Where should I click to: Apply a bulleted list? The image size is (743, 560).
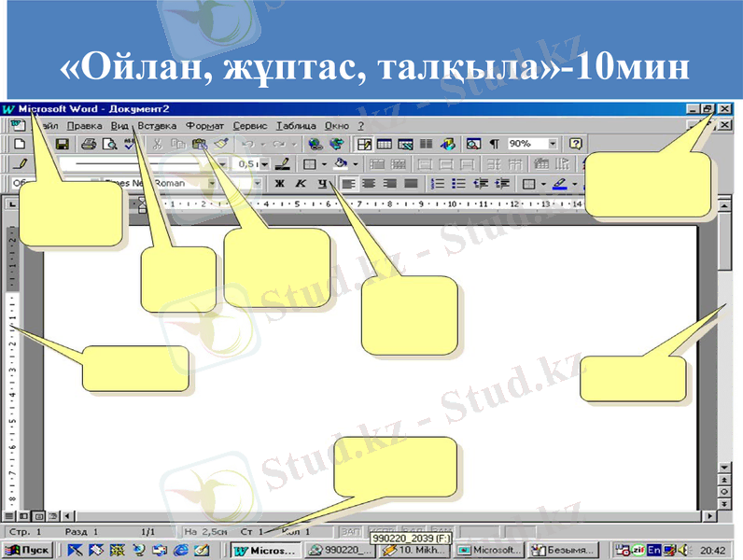tap(458, 183)
